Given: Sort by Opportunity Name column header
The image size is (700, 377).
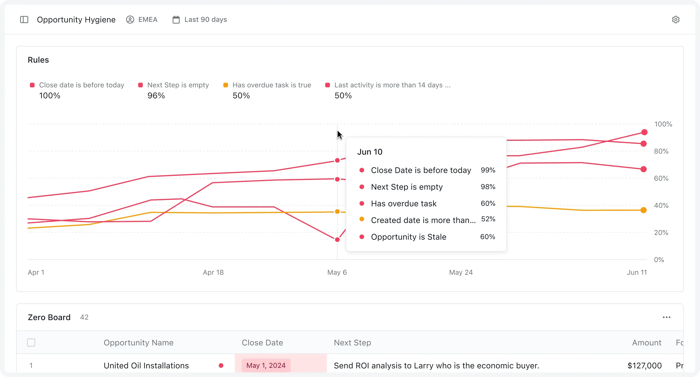Looking at the screenshot, I should pyautogui.click(x=138, y=343).
